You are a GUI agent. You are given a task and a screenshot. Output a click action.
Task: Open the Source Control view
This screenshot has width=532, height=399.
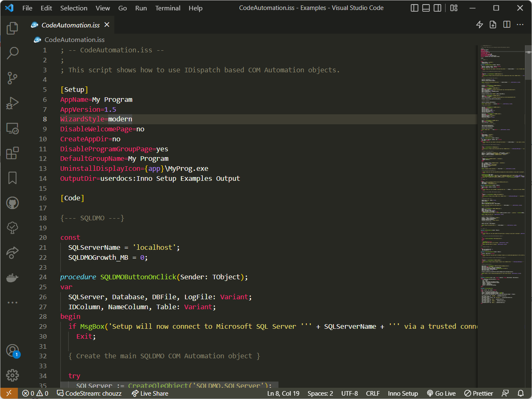coord(12,78)
